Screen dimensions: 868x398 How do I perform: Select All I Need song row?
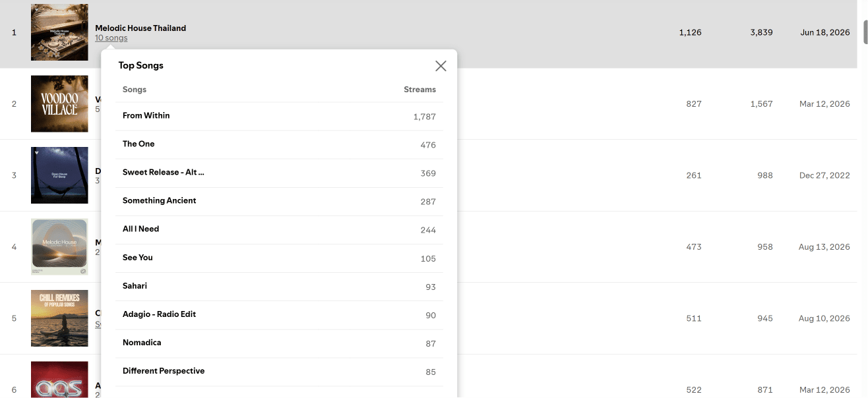tap(279, 229)
